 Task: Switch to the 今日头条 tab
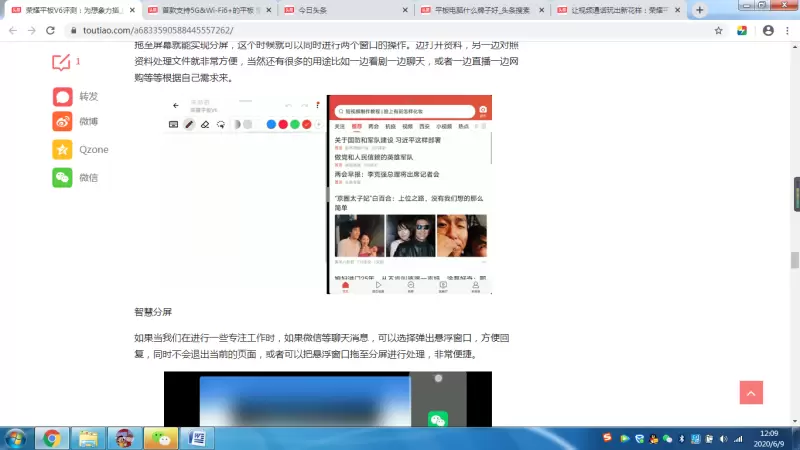342,10
